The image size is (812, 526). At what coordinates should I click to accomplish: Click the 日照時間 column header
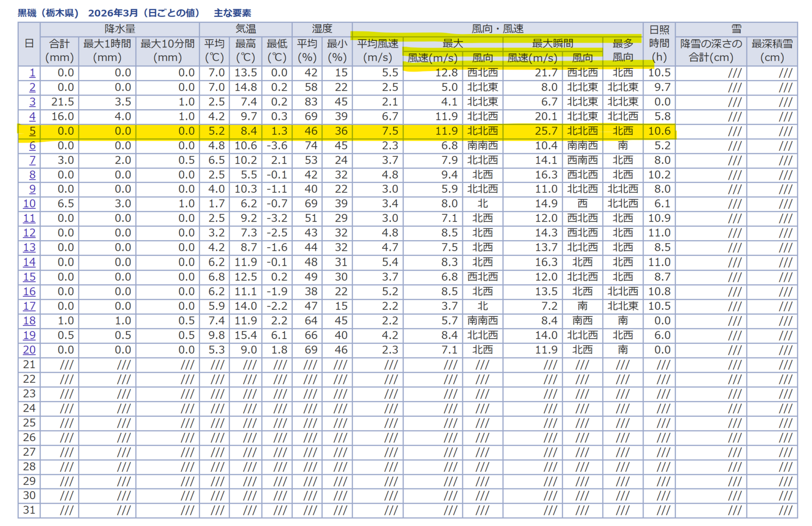point(659,44)
